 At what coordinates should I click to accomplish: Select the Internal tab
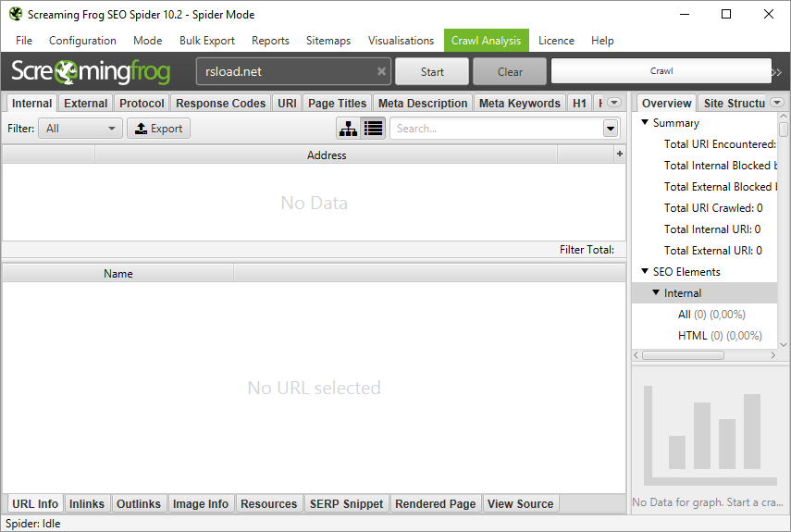coord(31,104)
